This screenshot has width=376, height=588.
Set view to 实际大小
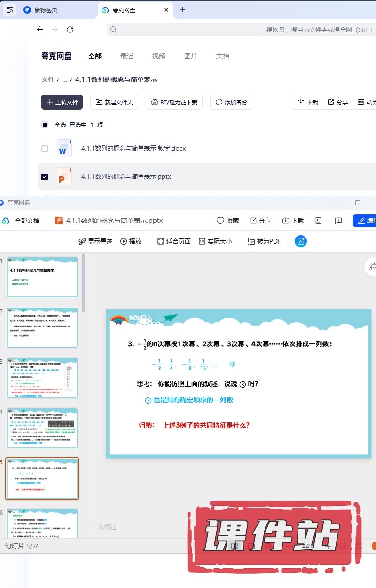[215, 241]
